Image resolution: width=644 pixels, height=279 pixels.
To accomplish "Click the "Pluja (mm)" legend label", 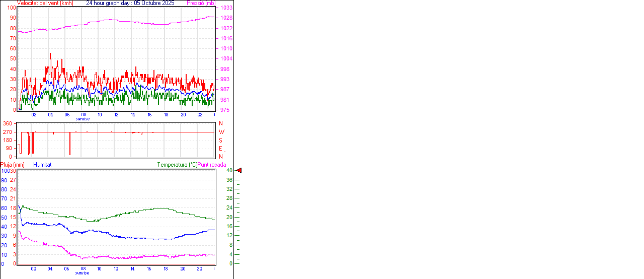I will [13, 165].
